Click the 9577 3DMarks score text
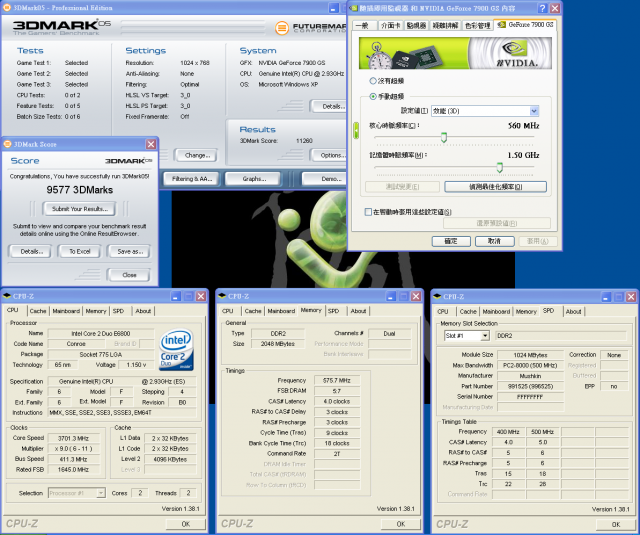Image resolution: width=640 pixels, height=535 pixels. click(x=80, y=190)
